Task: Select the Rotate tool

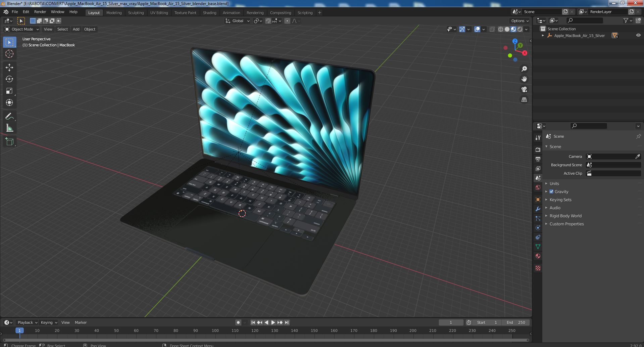Action: 9,79
